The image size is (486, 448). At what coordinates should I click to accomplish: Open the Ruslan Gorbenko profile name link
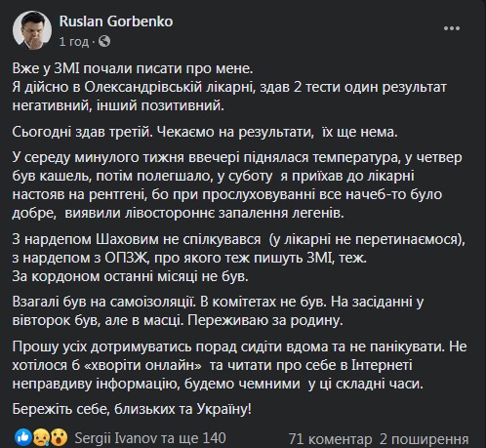tap(116, 21)
